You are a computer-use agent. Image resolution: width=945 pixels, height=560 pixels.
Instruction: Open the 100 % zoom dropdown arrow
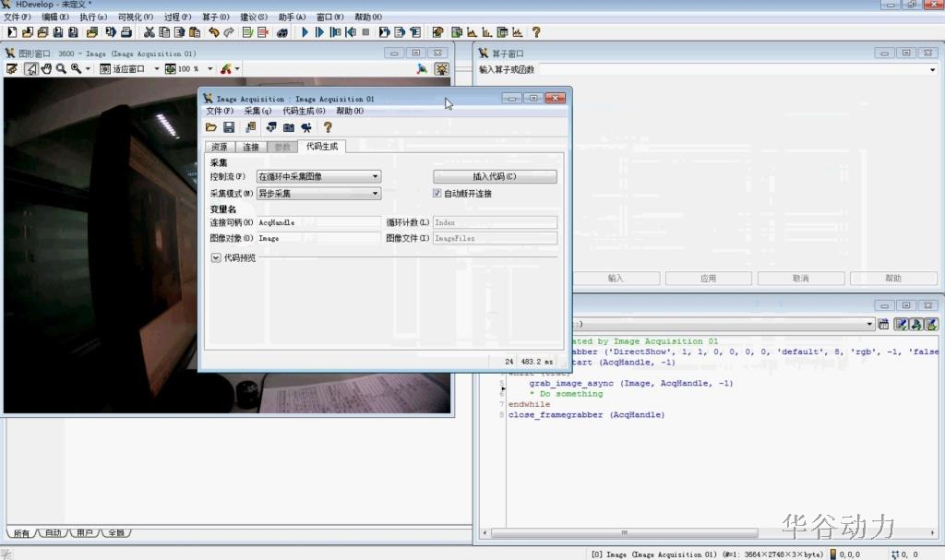(x=209, y=68)
